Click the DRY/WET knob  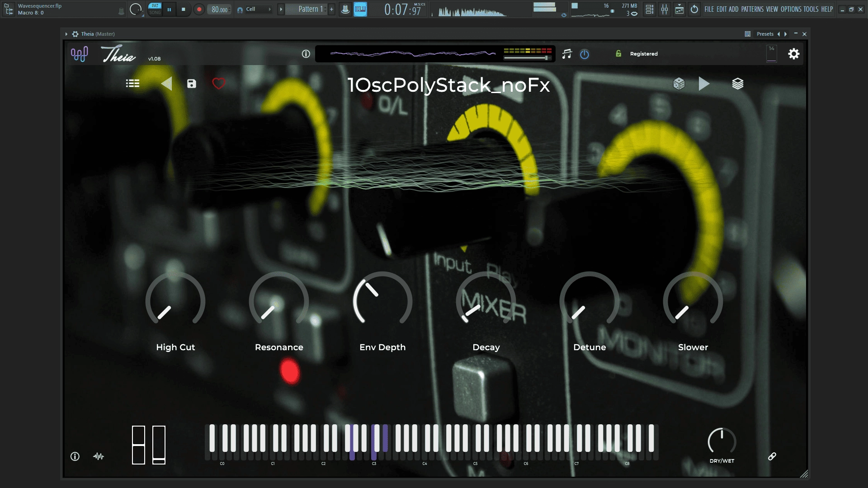(x=722, y=441)
